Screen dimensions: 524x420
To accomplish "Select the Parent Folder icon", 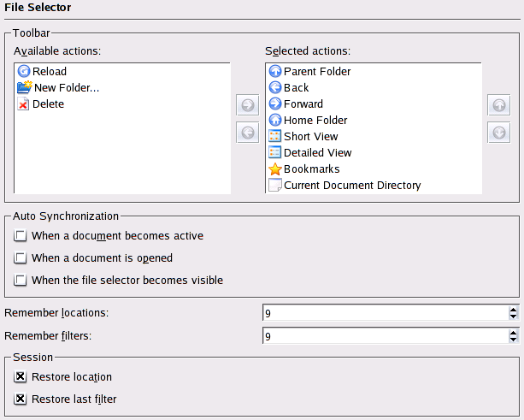I will [x=275, y=72].
